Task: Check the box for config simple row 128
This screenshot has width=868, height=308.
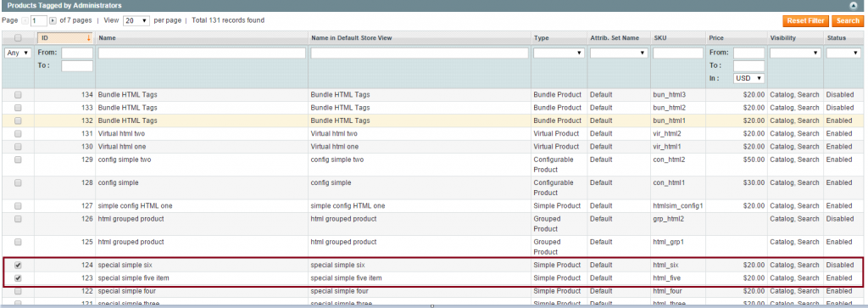Action: pyautogui.click(x=18, y=182)
